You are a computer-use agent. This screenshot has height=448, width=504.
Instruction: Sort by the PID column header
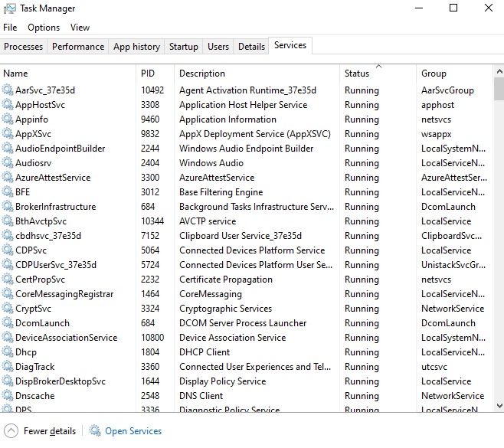coord(155,74)
